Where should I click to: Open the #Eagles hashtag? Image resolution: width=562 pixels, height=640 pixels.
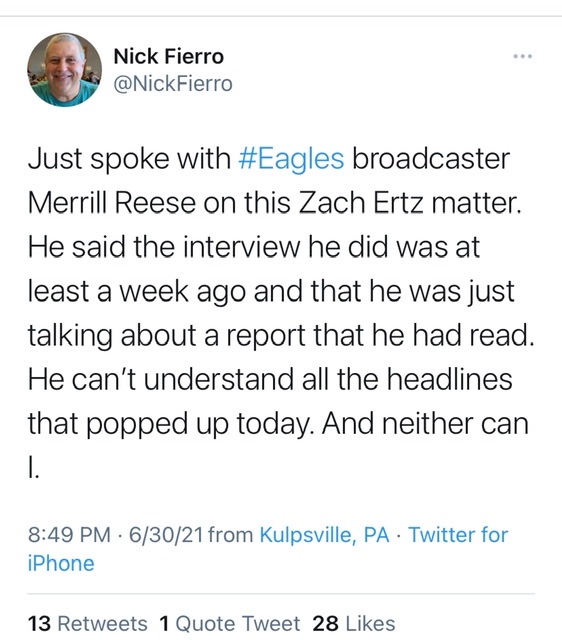tap(291, 158)
